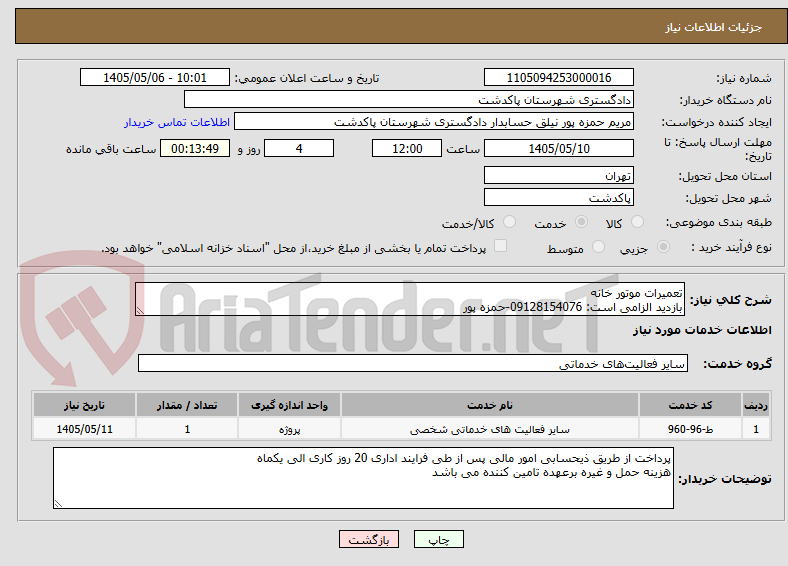Click the deadline time field 12:00
Screen dimensions: 788x566
[407, 148]
